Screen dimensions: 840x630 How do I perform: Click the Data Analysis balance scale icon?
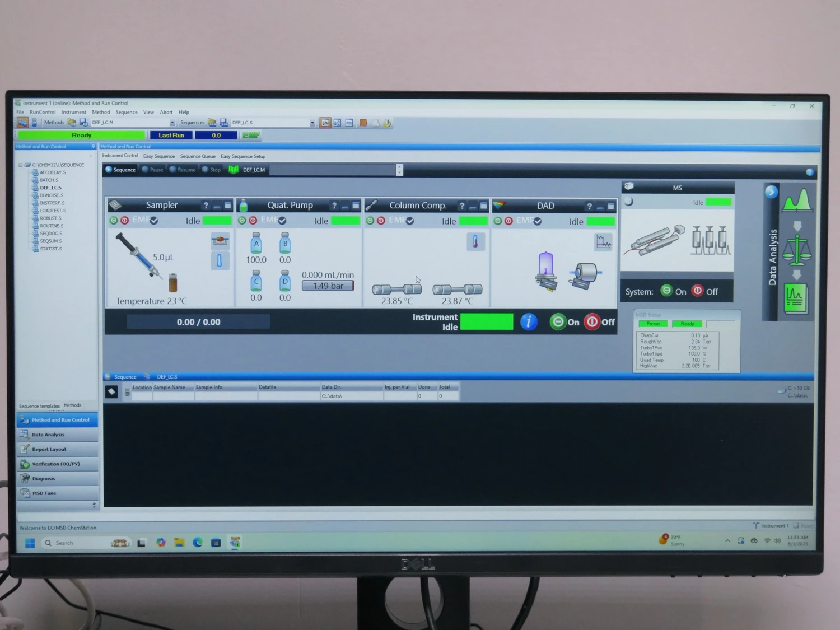click(796, 250)
